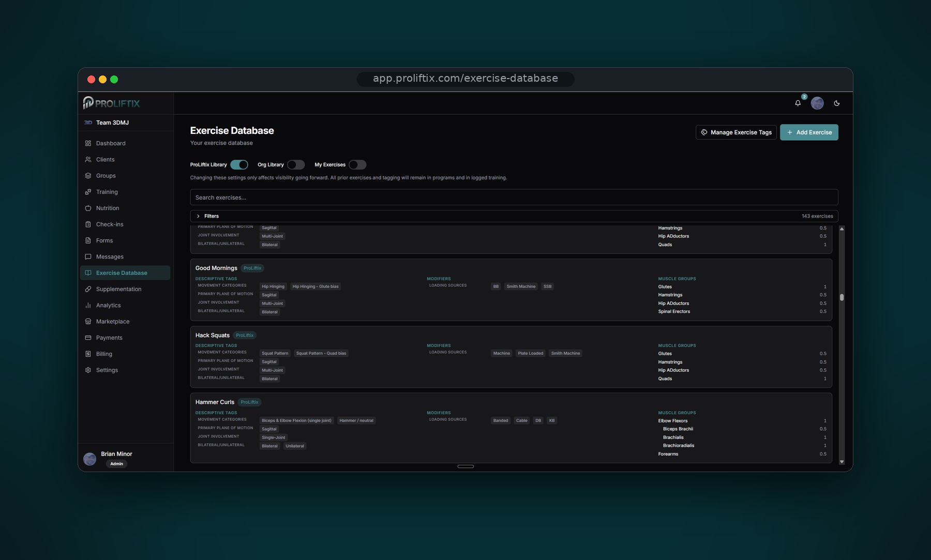
Task: Click the Marketplace store icon
Action: tap(88, 322)
